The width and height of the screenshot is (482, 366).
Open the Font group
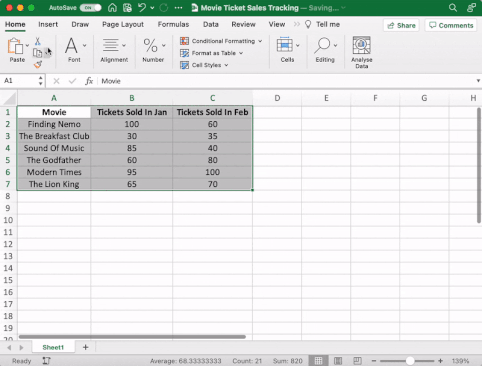(74, 50)
